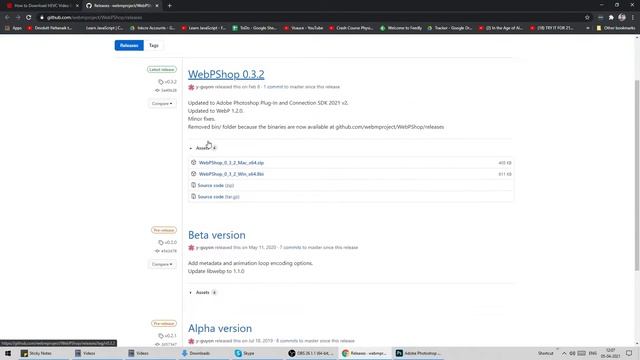Click the github.com address bar
The height and width of the screenshot is (360, 640).
tap(310, 18)
